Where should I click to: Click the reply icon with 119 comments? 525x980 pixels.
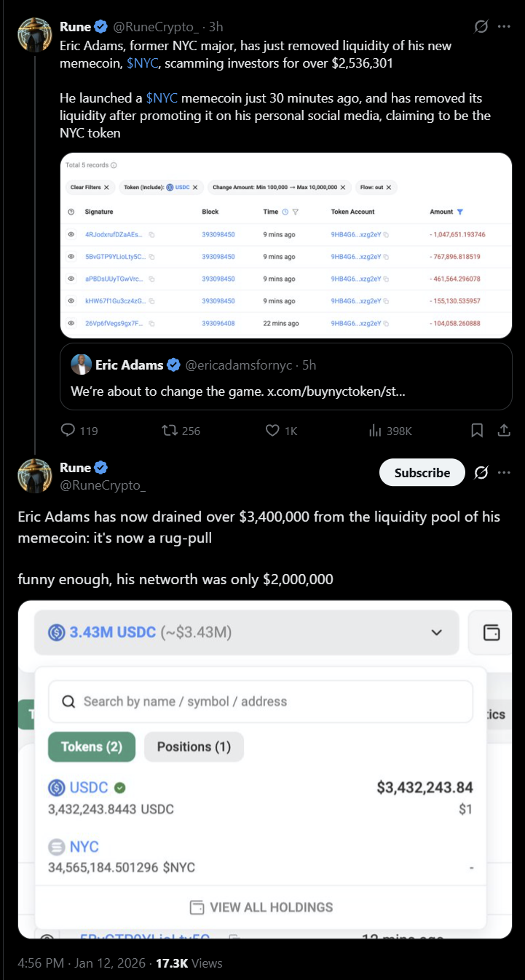click(x=68, y=431)
